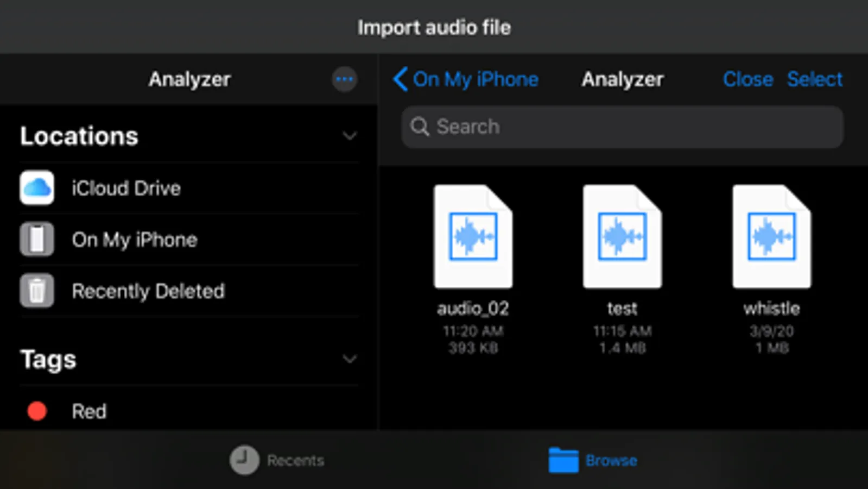Click the Browse folder icon
This screenshot has width=868, height=489.
pyautogui.click(x=563, y=460)
